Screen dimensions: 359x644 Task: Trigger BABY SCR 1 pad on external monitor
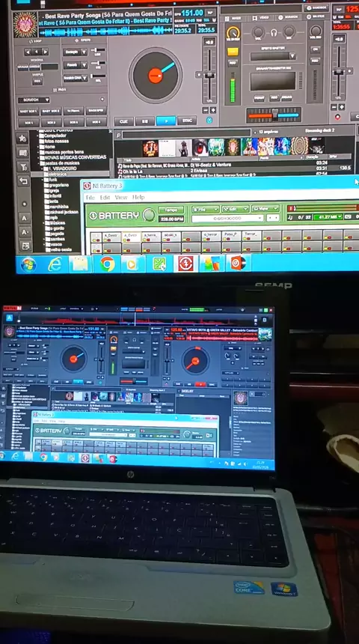click(28, 112)
